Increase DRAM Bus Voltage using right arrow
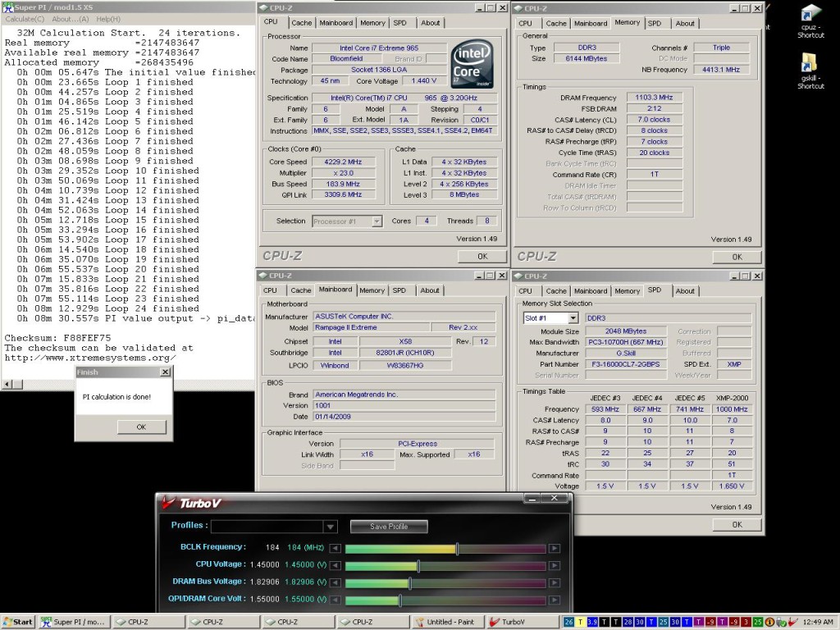The image size is (840, 630). pyautogui.click(x=555, y=582)
